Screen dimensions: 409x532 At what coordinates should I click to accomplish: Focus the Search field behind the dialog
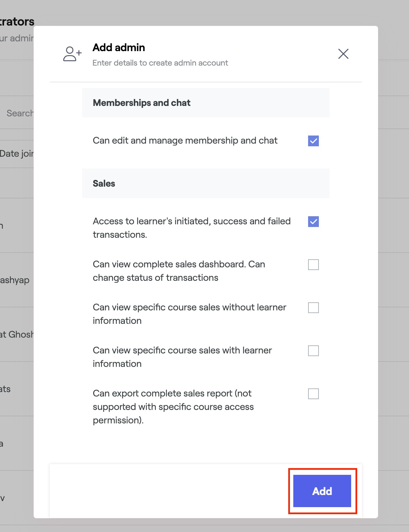[x=20, y=113]
